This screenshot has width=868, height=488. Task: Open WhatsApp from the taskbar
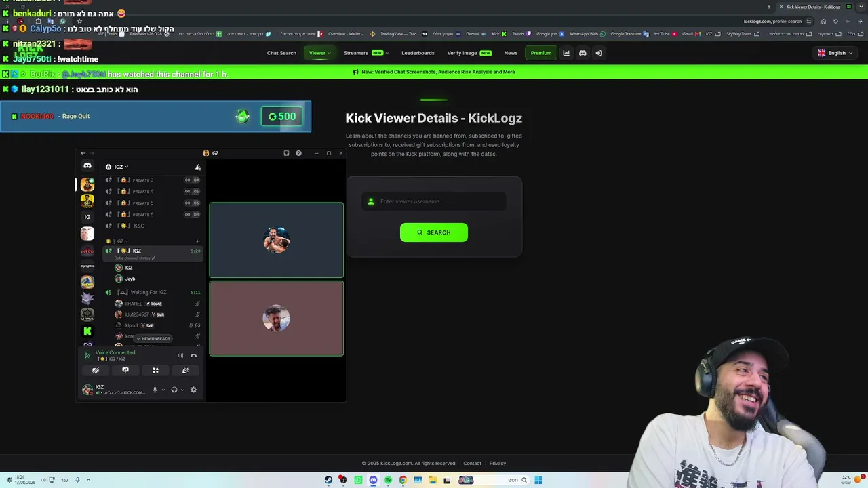pos(358,480)
